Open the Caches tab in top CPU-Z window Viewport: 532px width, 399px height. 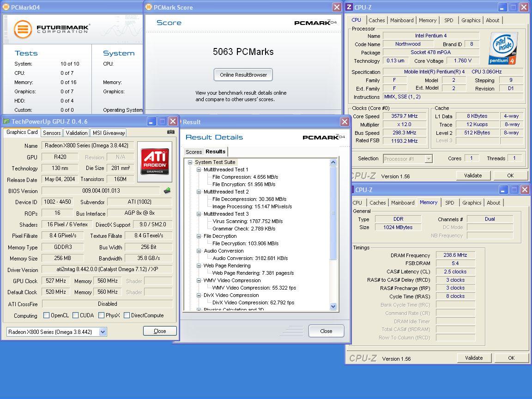pyautogui.click(x=377, y=20)
